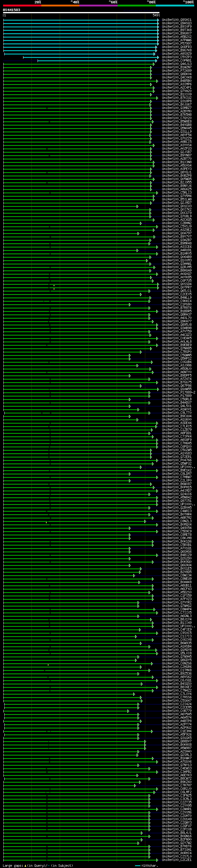Image resolution: width=197 pixels, height=868 pixels.
Task: Select the UniRef100_A9S9Z9 label
Action: (x=176, y=54)
